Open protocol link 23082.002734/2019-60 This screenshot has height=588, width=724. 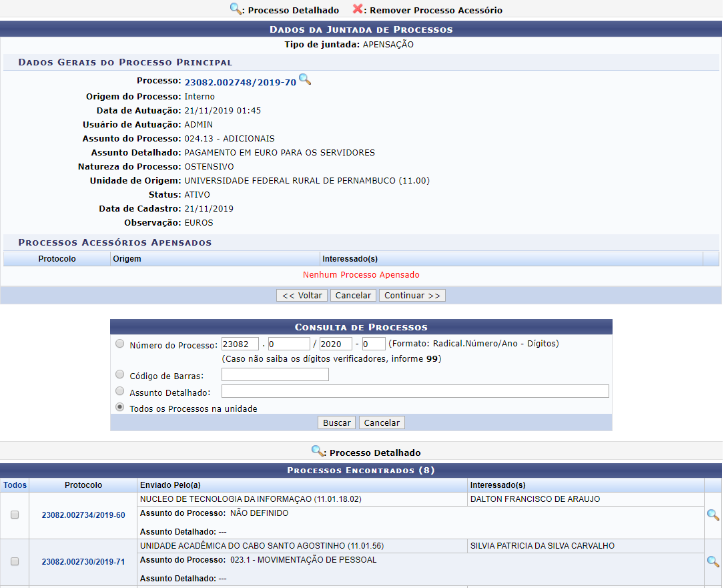(x=83, y=515)
